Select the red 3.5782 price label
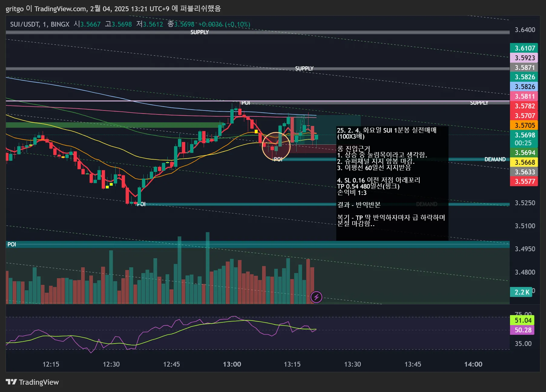The height and width of the screenshot is (392, 546). [524, 106]
